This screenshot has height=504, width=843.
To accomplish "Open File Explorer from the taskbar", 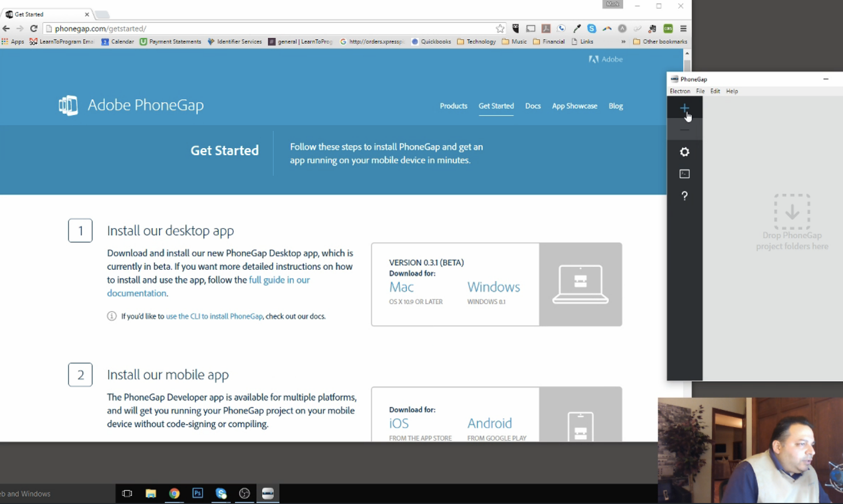I will click(x=151, y=493).
